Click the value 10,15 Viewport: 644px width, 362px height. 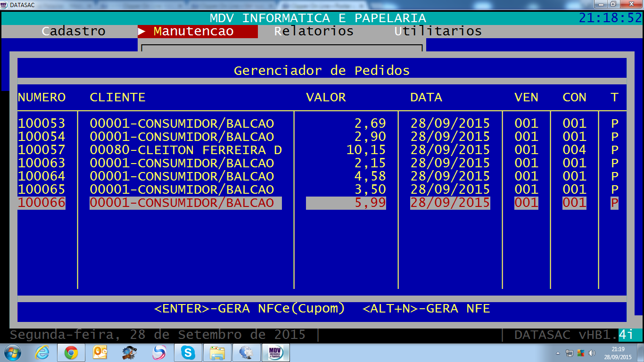[x=366, y=150]
